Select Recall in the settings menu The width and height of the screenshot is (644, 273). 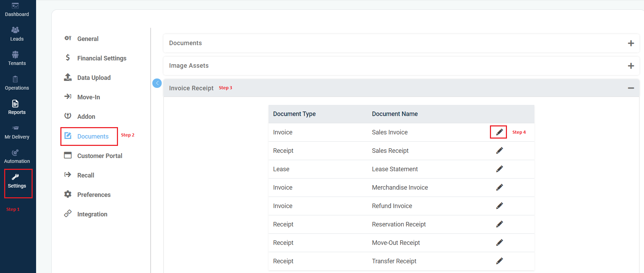point(86,175)
